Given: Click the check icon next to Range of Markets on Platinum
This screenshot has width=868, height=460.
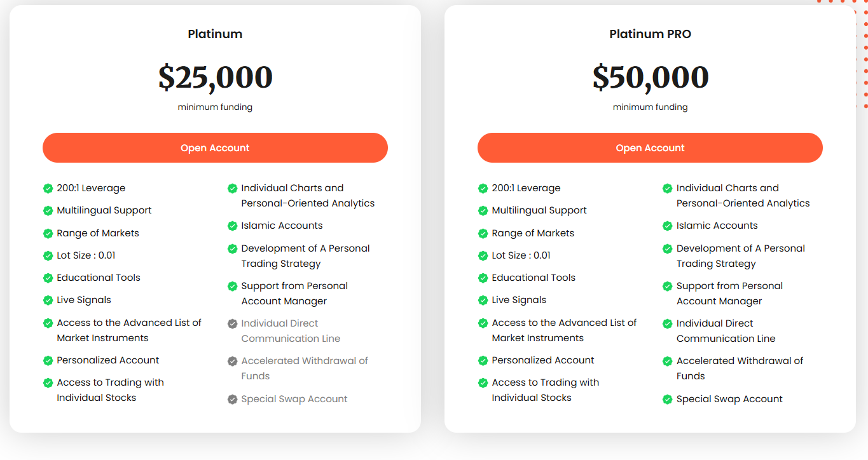Looking at the screenshot, I should pos(48,233).
